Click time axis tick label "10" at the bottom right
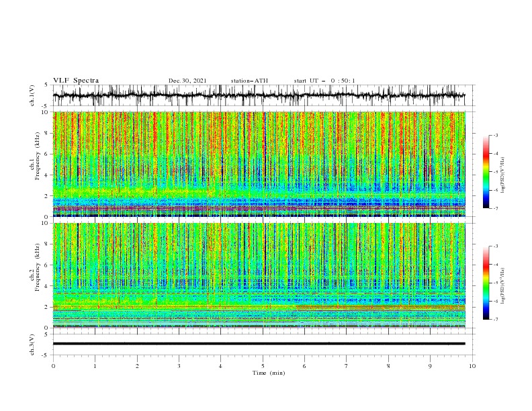 [472, 366]
